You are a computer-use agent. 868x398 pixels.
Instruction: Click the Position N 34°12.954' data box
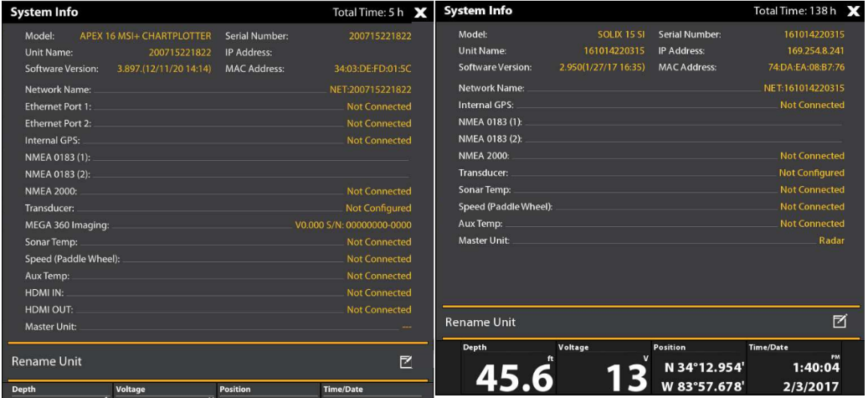[699, 369]
